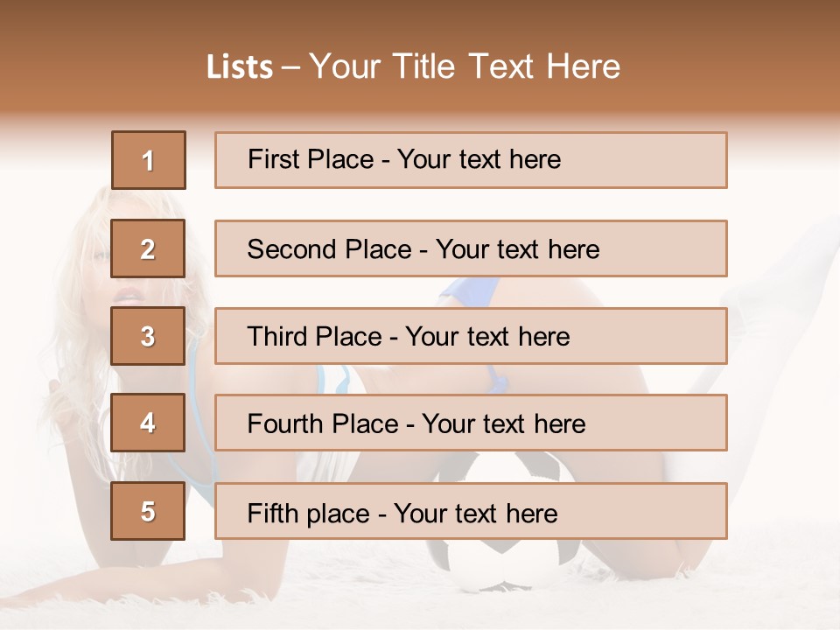This screenshot has width=840, height=630.
Task: Click the white fluffy carpet at slide bottom
Action: 262,604
